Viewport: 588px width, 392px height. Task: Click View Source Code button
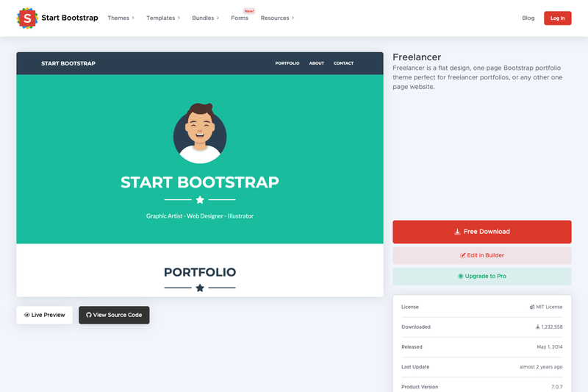click(x=114, y=315)
